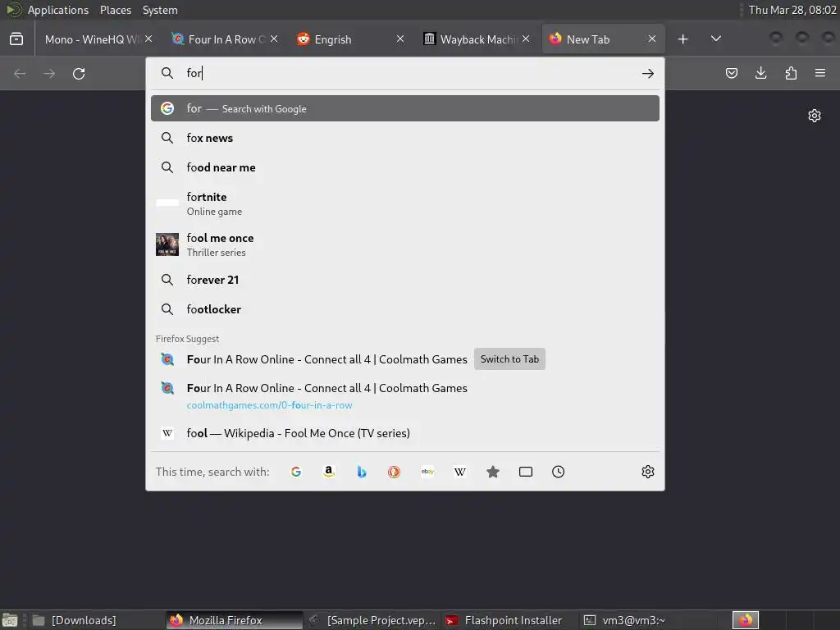Viewport: 840px width, 630px height.
Task: Close the Wayback Machine tab
Action: 526,39
